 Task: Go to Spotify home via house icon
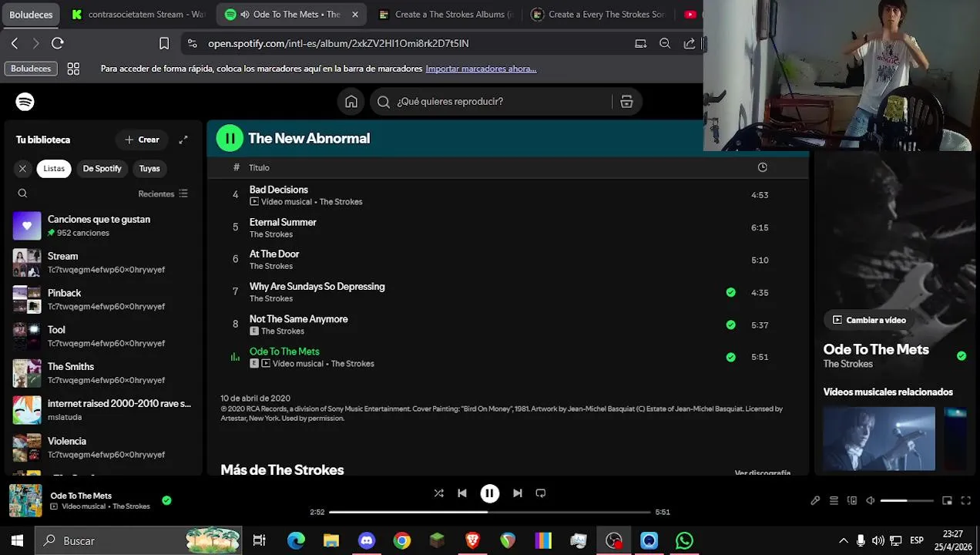click(351, 102)
